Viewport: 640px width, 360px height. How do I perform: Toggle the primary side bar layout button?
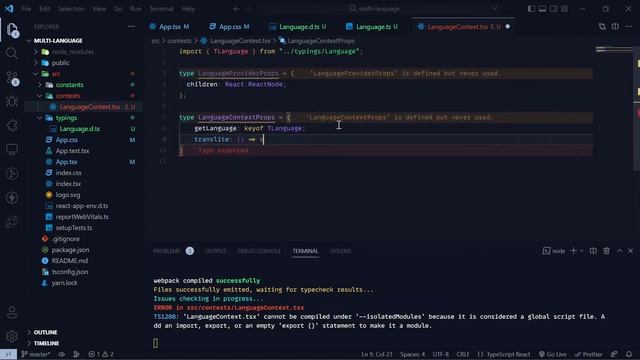point(531,9)
